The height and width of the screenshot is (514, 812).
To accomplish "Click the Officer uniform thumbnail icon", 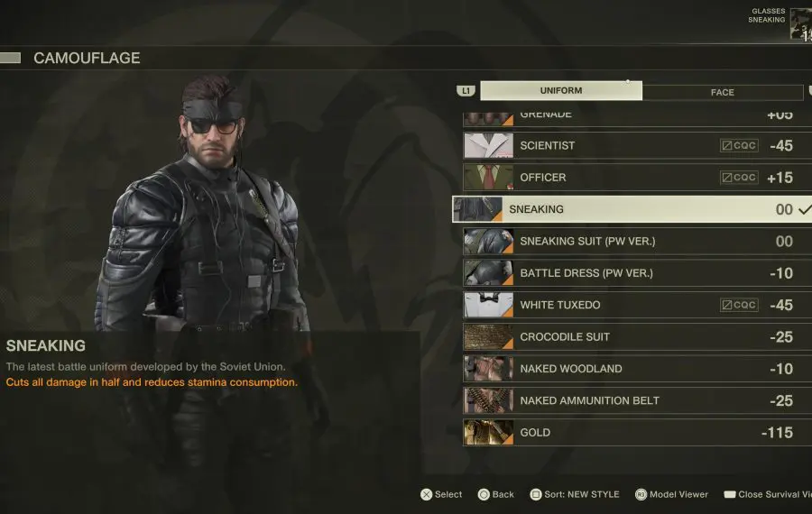I will click(x=488, y=178).
